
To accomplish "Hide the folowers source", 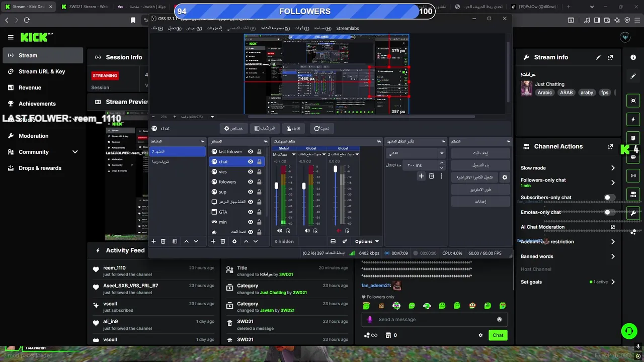I will coord(251,182).
